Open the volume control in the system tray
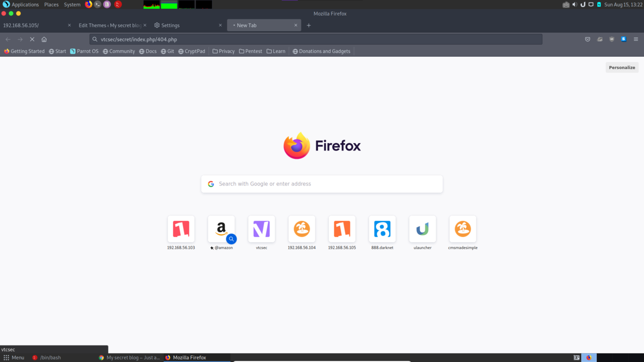Screen dimensions: 644x362 click(575, 4)
